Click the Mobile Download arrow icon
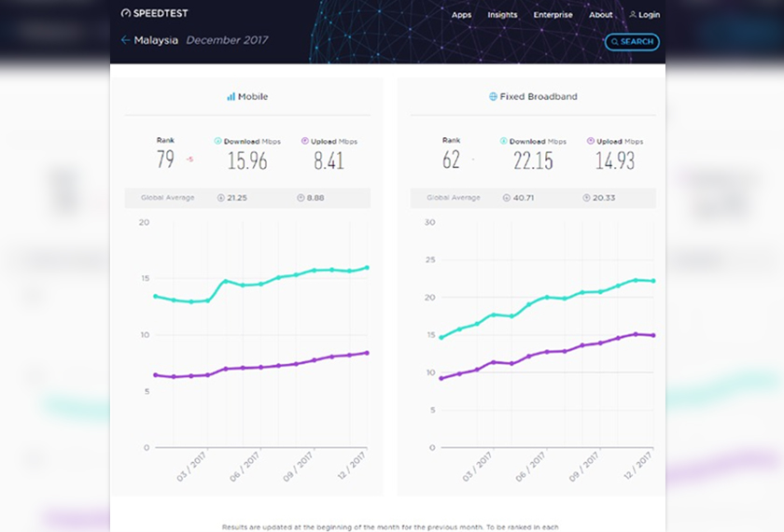The image size is (784, 532). pyautogui.click(x=218, y=141)
